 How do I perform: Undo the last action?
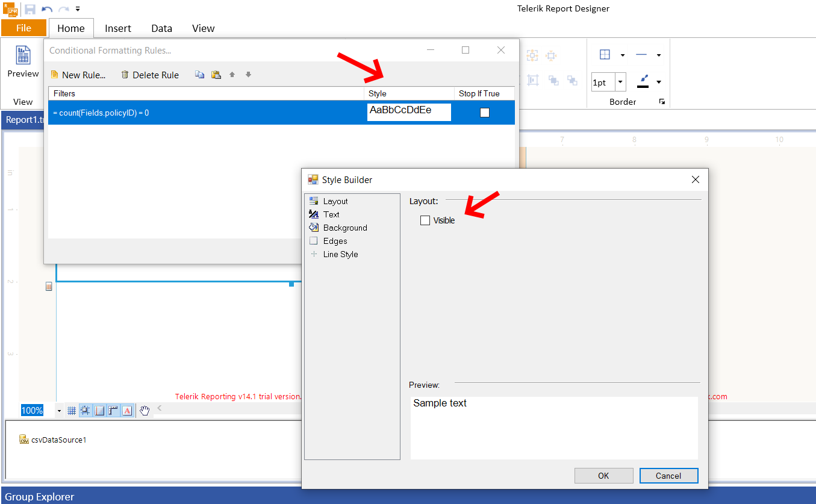(47, 9)
